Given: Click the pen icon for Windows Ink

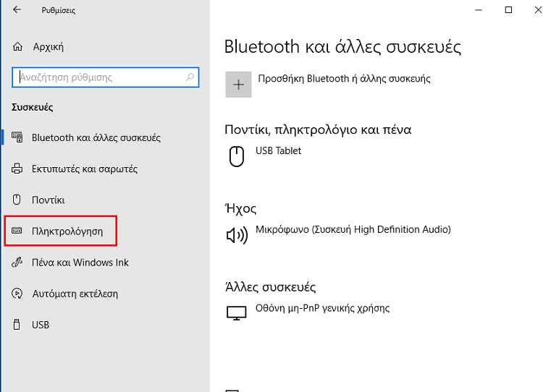Looking at the screenshot, I should (17, 263).
